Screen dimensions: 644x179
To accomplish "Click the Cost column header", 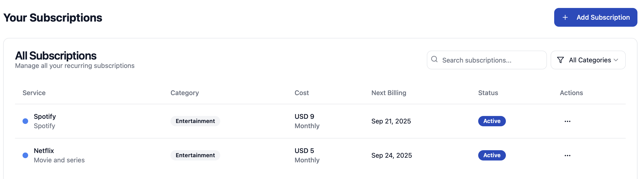I will click(x=302, y=93).
